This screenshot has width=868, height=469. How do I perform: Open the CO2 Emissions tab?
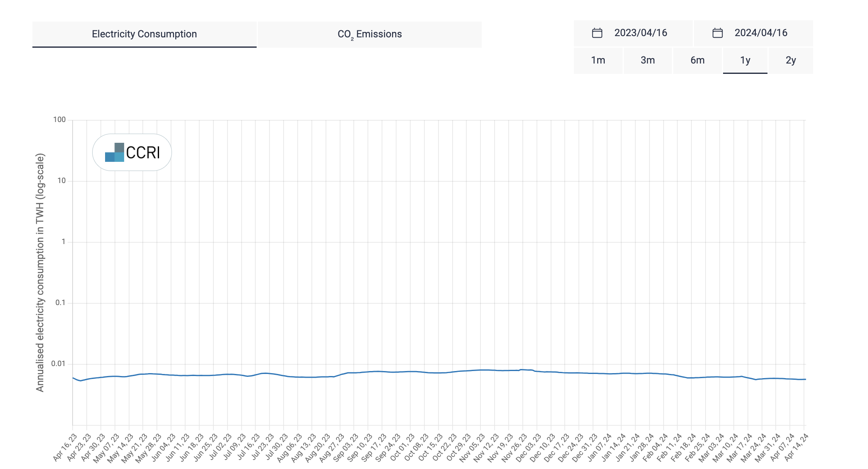(x=370, y=34)
